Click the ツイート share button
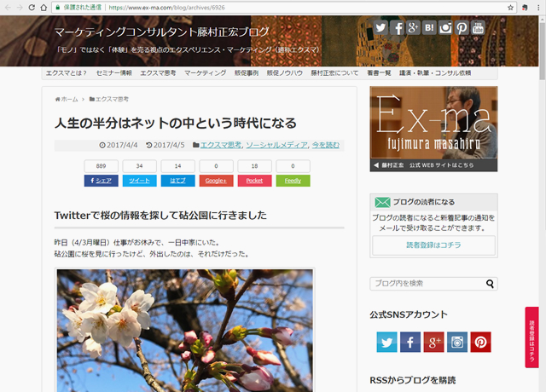546x392 pixels. pyautogui.click(x=139, y=181)
